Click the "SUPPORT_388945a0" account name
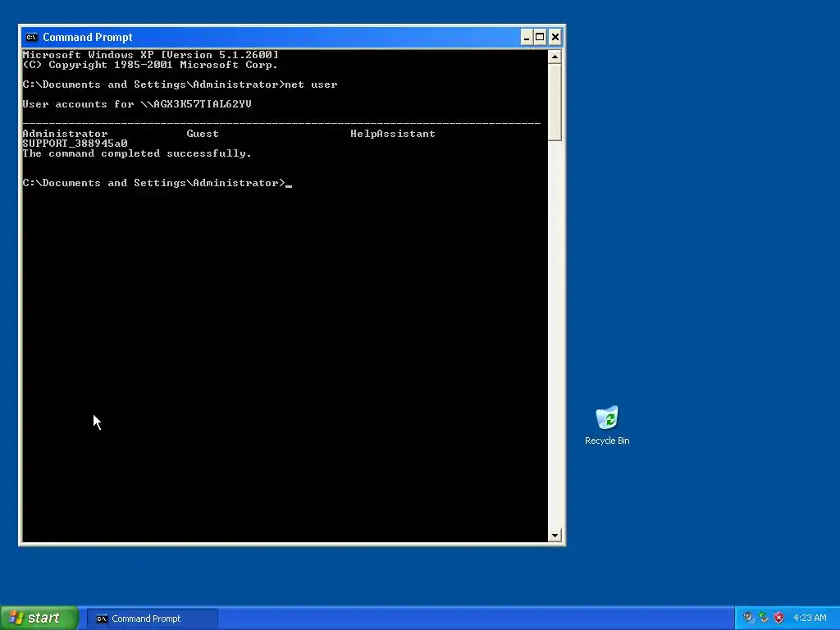 tap(75, 144)
